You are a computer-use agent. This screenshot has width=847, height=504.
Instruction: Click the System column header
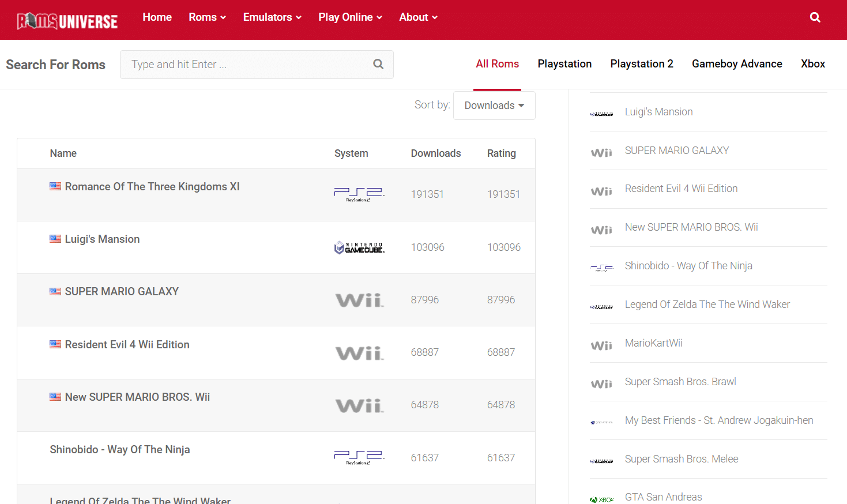351,153
